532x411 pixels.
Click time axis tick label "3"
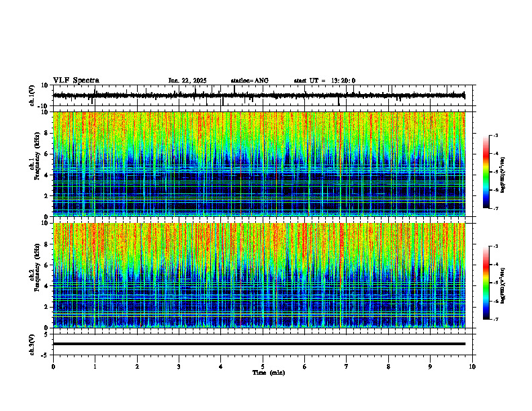(179, 367)
